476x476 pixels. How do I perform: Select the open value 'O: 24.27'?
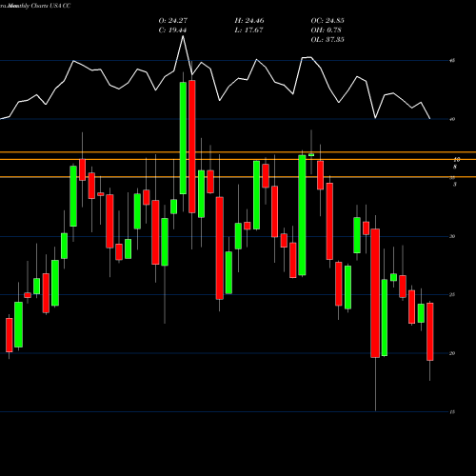click(x=173, y=21)
